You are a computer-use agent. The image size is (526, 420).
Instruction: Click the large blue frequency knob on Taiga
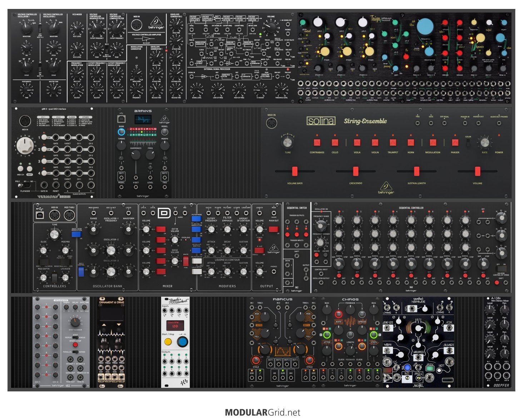click(425, 26)
